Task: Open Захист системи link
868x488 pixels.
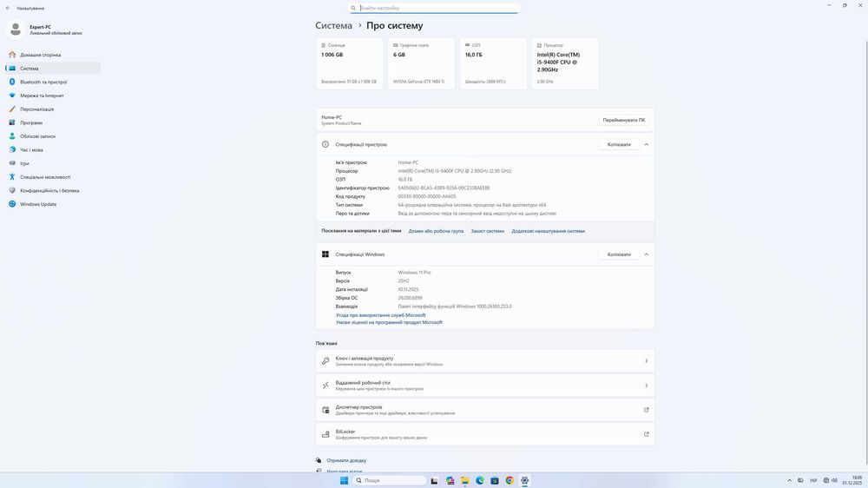Action: click(487, 231)
